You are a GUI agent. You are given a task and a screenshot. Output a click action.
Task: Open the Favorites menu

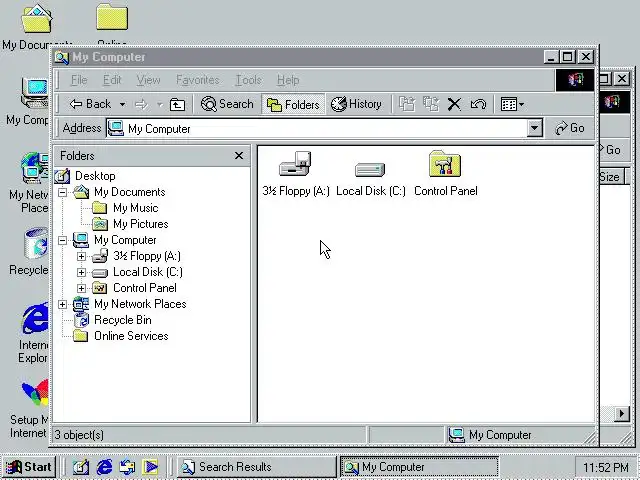[x=198, y=80]
